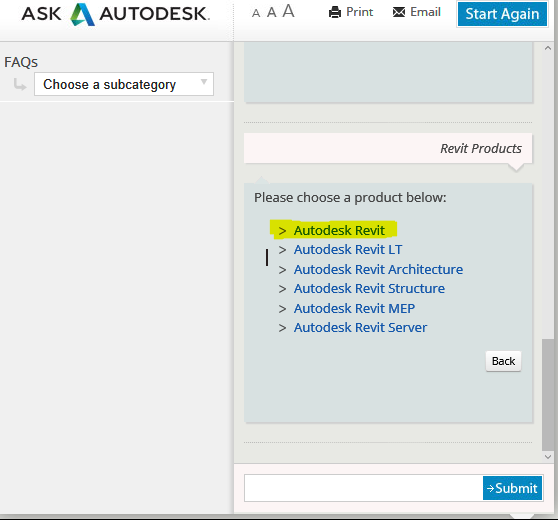
Task: Focus the question input field
Action: click(x=363, y=488)
